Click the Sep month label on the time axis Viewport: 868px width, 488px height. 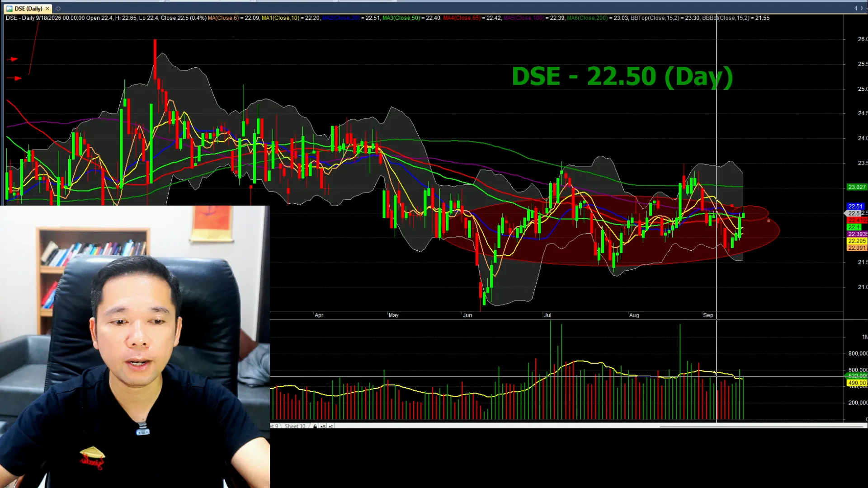(708, 315)
